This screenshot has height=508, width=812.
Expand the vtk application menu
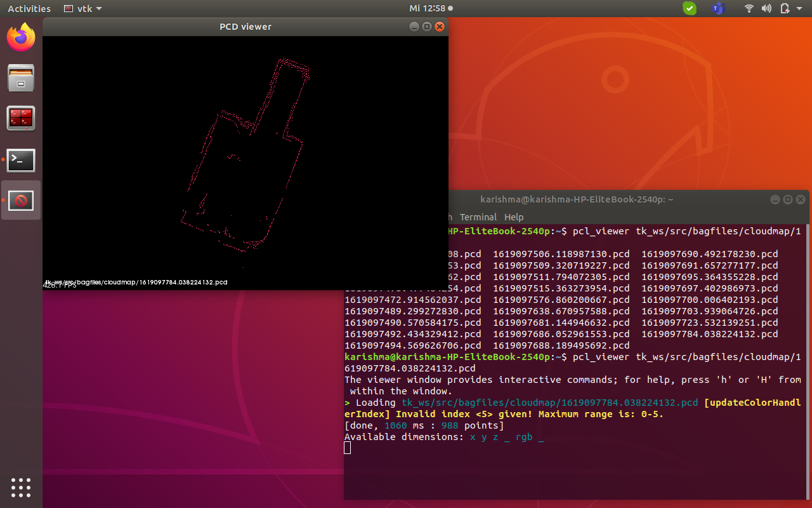pos(83,8)
